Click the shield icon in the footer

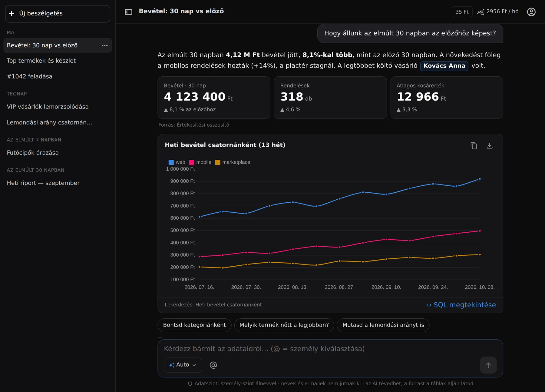coord(190,384)
